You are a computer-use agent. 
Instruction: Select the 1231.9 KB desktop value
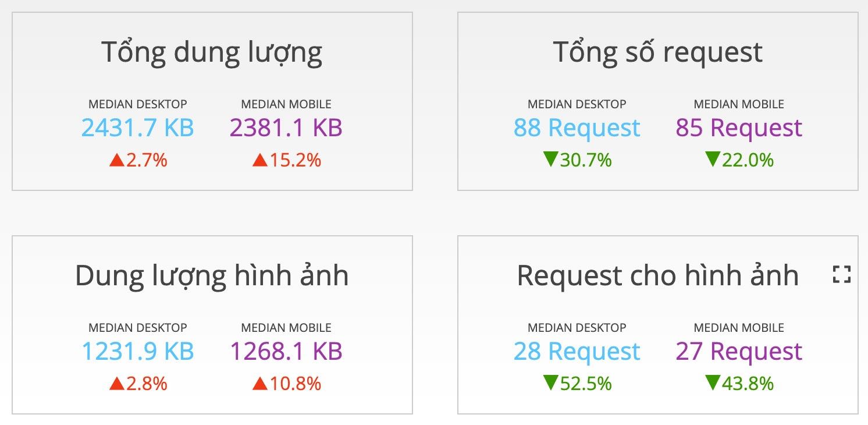coord(138,351)
